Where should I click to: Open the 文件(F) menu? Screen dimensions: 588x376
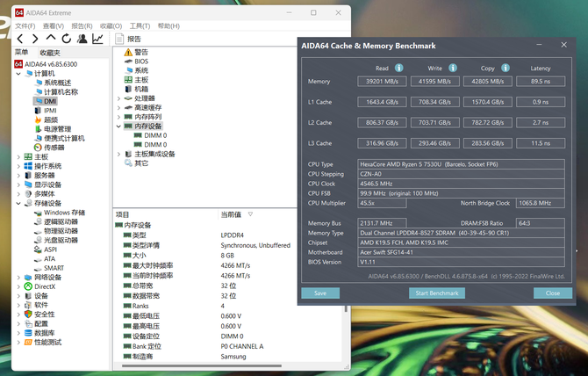[25, 25]
